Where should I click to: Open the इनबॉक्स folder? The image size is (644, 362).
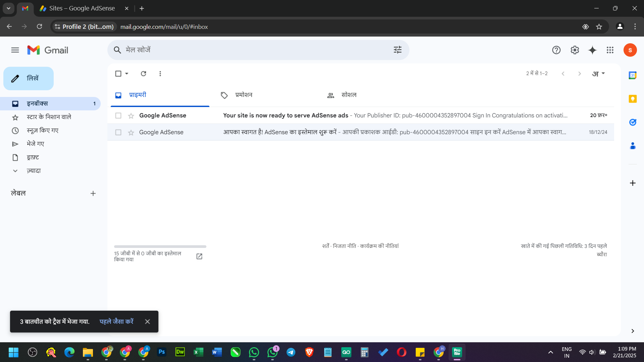click(x=50, y=104)
